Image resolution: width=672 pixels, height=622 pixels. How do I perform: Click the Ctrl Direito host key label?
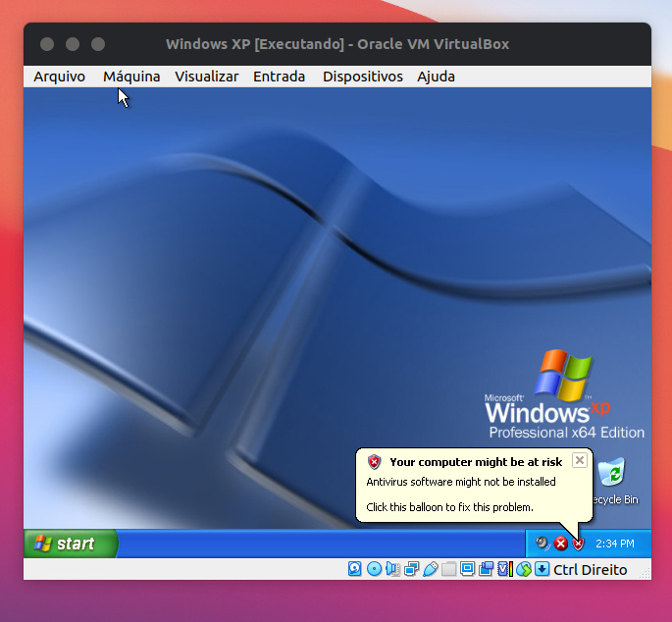(x=591, y=570)
